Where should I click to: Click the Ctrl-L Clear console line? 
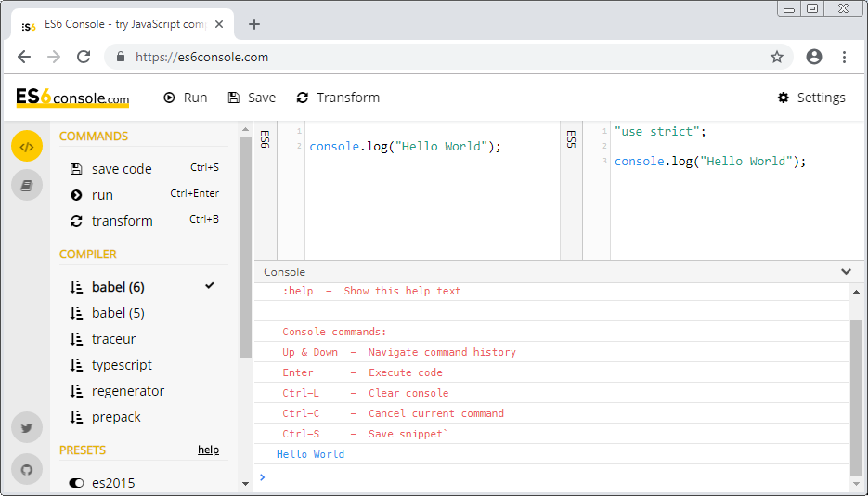(x=366, y=393)
